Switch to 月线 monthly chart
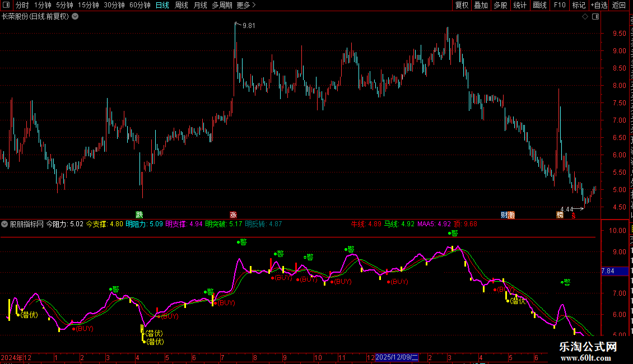 (200, 5)
